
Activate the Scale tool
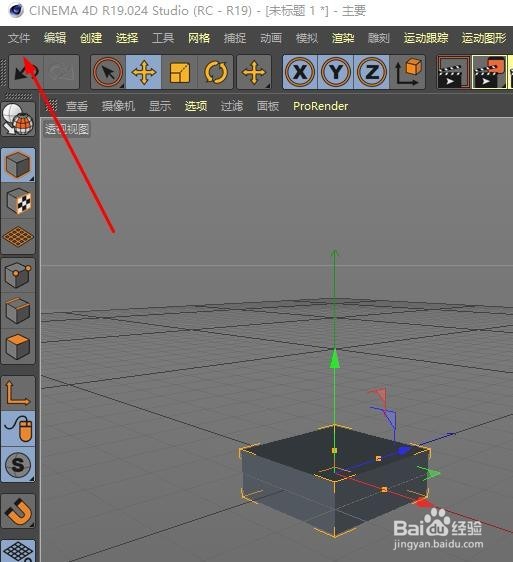(x=179, y=72)
